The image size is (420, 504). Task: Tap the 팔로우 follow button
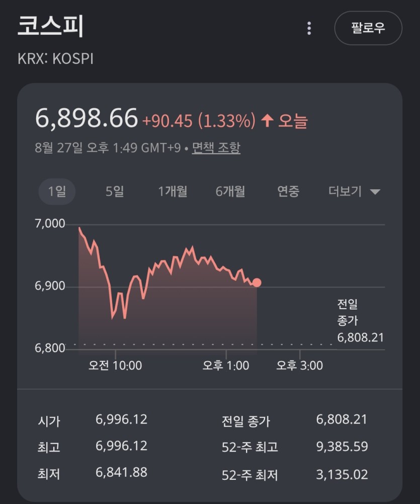(x=368, y=28)
